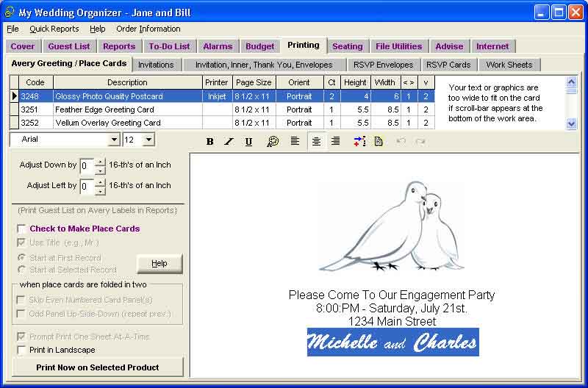This screenshot has width=588, height=388.
Task: Decrease the Adjust Left by value
Action: coord(100,191)
